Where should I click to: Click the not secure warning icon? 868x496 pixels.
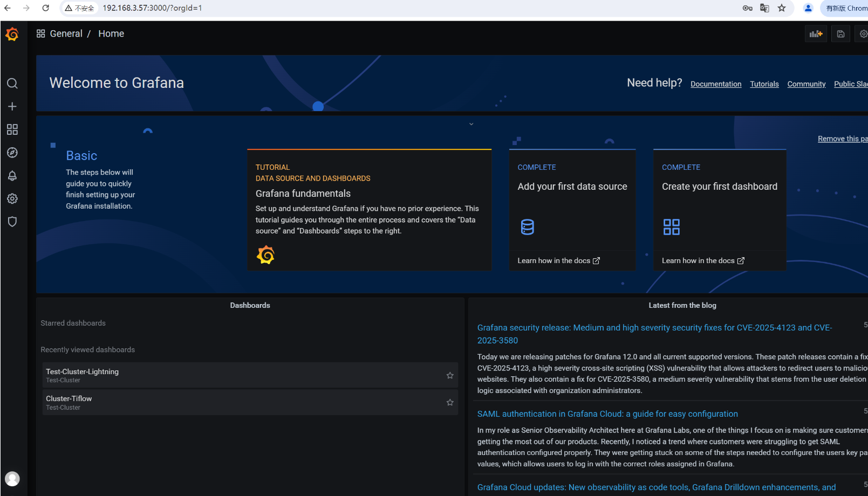tap(69, 8)
